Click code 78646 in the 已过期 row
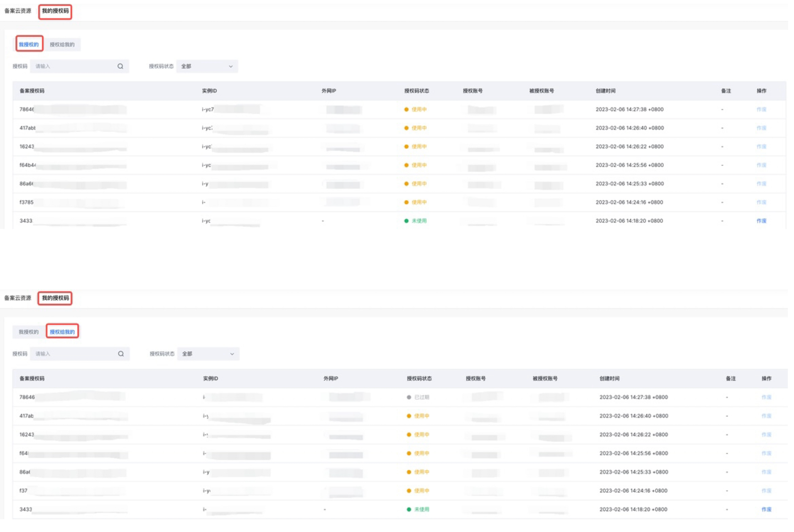Viewport: 794px width, 532px height. coord(27,397)
